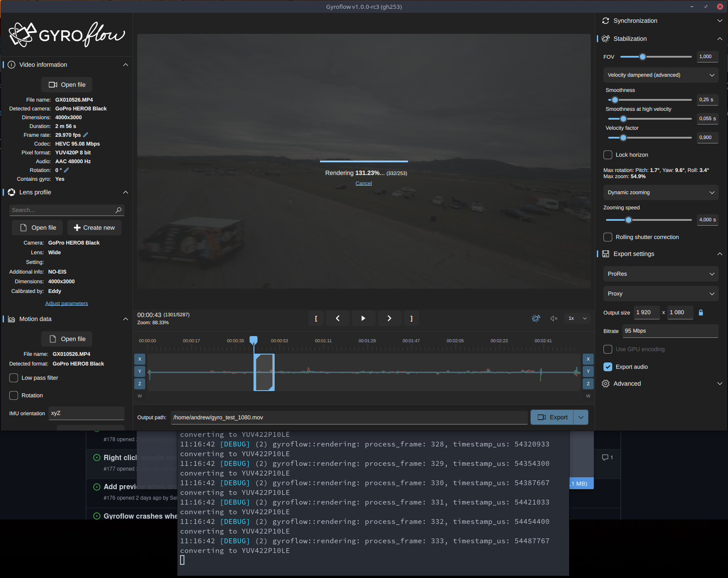
Task: Step to previous frame
Action: [338, 318]
